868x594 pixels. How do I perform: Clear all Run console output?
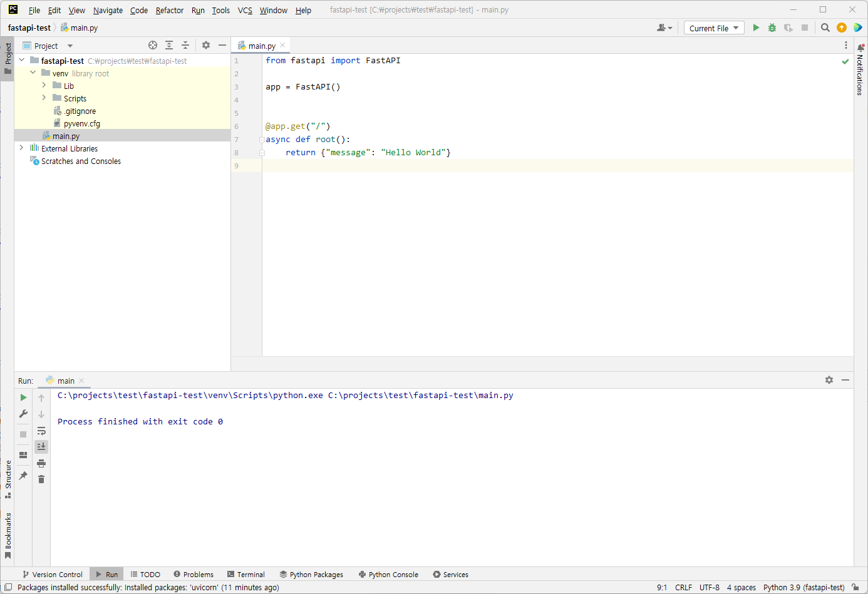[41, 479]
